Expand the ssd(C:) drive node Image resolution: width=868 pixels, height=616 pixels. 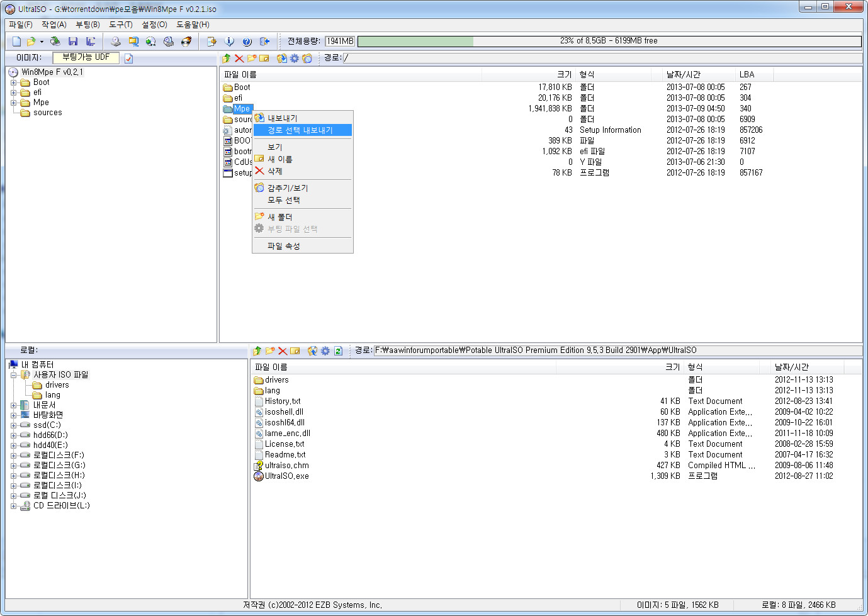pos(14,425)
